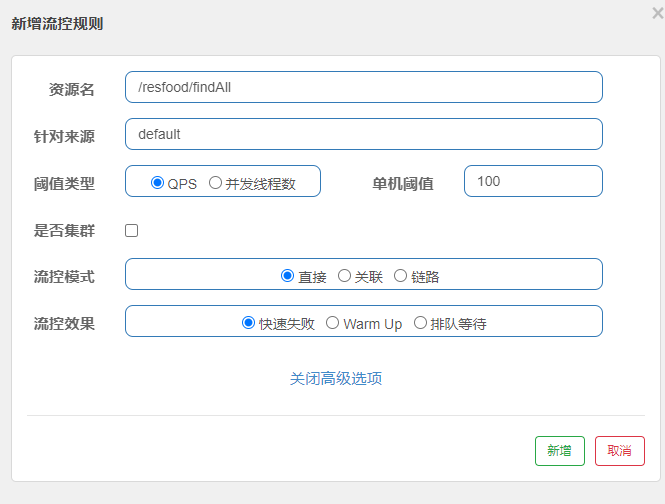Choose 并发线程数 threshold type
This screenshot has width=665, height=504.
click(215, 183)
